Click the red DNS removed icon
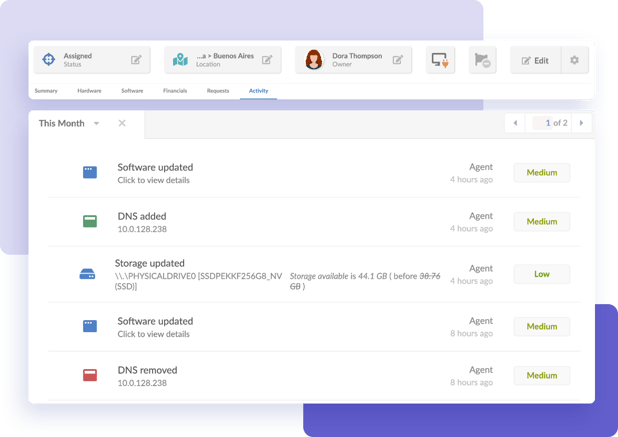The width and height of the screenshot is (618, 437). click(90, 375)
